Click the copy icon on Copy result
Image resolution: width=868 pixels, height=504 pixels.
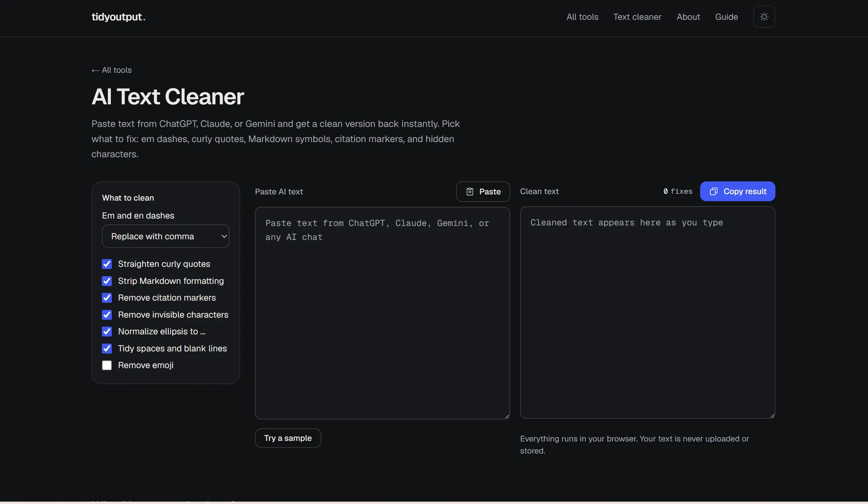[x=713, y=191]
